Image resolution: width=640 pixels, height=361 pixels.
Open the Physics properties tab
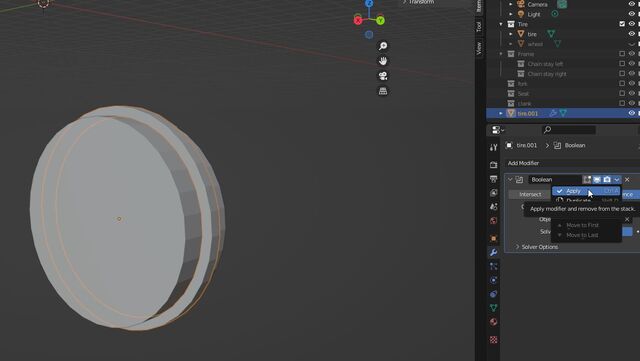(x=493, y=280)
